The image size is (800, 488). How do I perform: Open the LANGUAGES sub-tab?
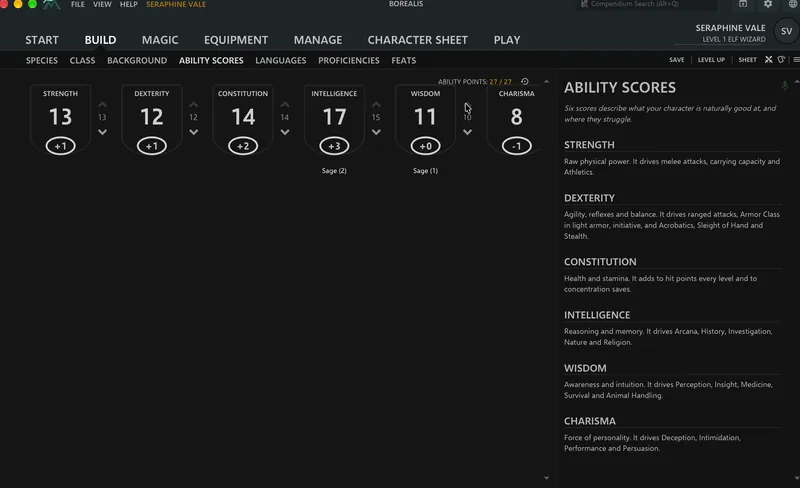[281, 60]
